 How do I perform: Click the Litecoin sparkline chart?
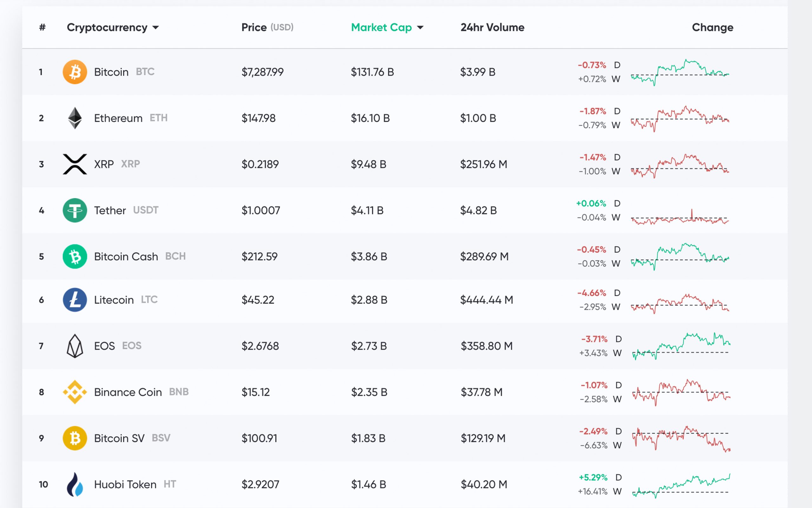tap(680, 304)
